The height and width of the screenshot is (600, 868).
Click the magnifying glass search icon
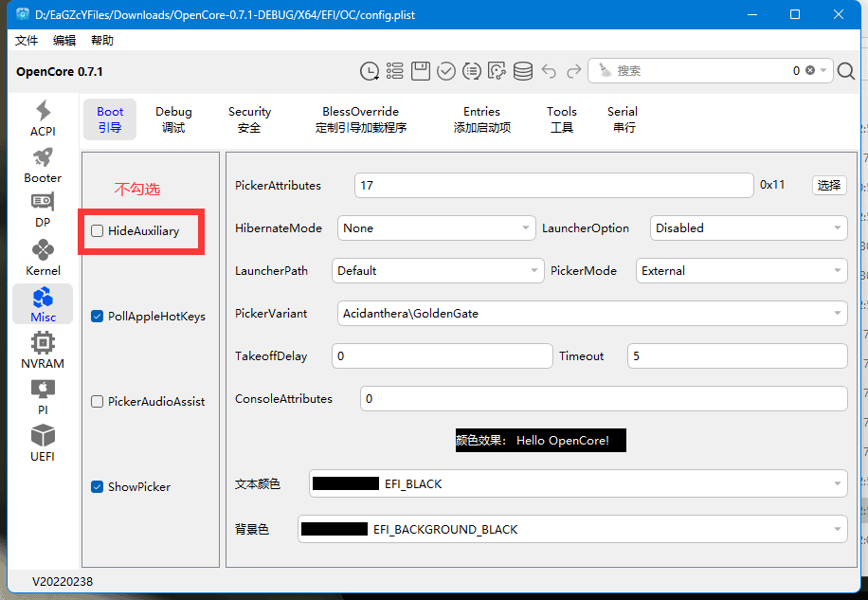(x=846, y=71)
